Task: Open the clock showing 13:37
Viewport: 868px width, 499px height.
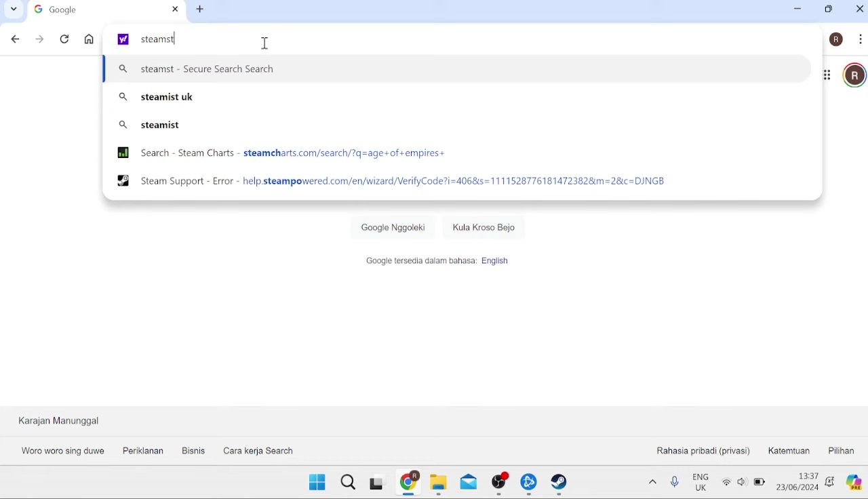Action: 797,482
